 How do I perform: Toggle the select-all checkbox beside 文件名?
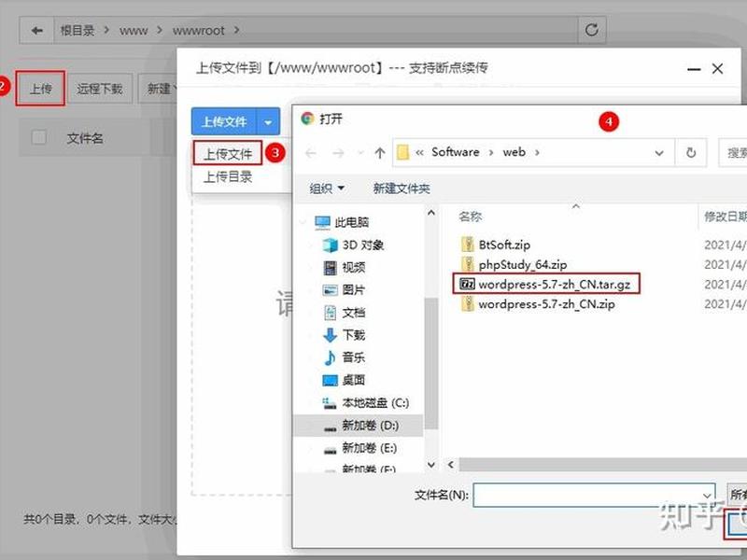coord(38,137)
